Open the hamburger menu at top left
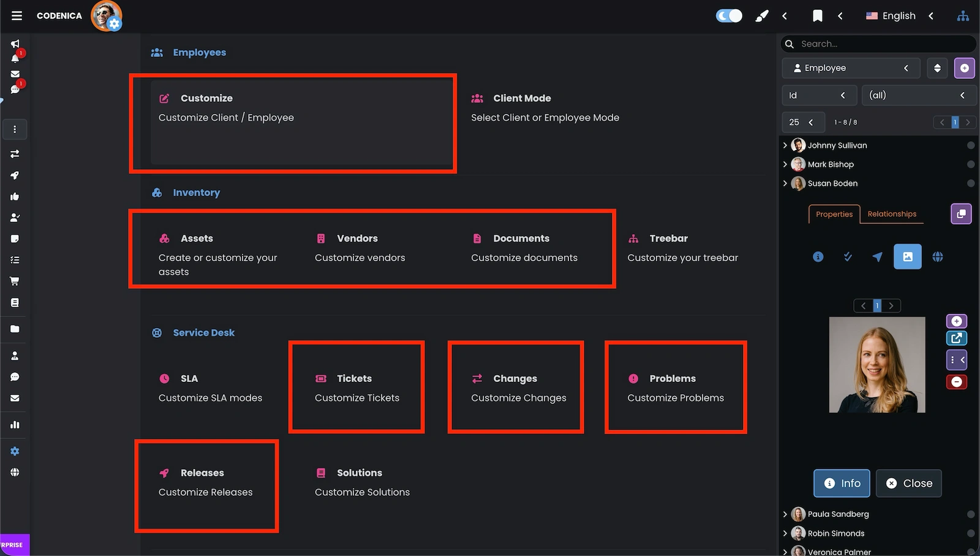Image resolution: width=980 pixels, height=556 pixels. (x=17, y=15)
